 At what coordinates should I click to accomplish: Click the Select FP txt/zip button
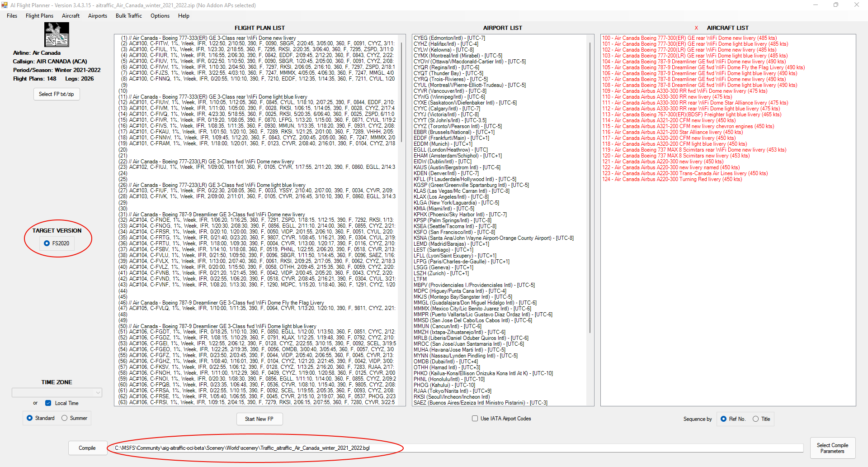57,94
